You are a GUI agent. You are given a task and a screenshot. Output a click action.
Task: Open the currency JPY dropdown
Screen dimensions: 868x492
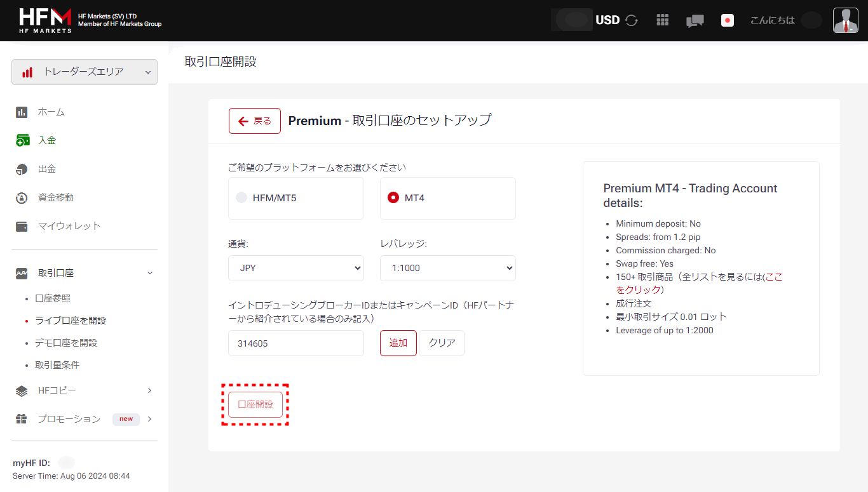coord(296,268)
